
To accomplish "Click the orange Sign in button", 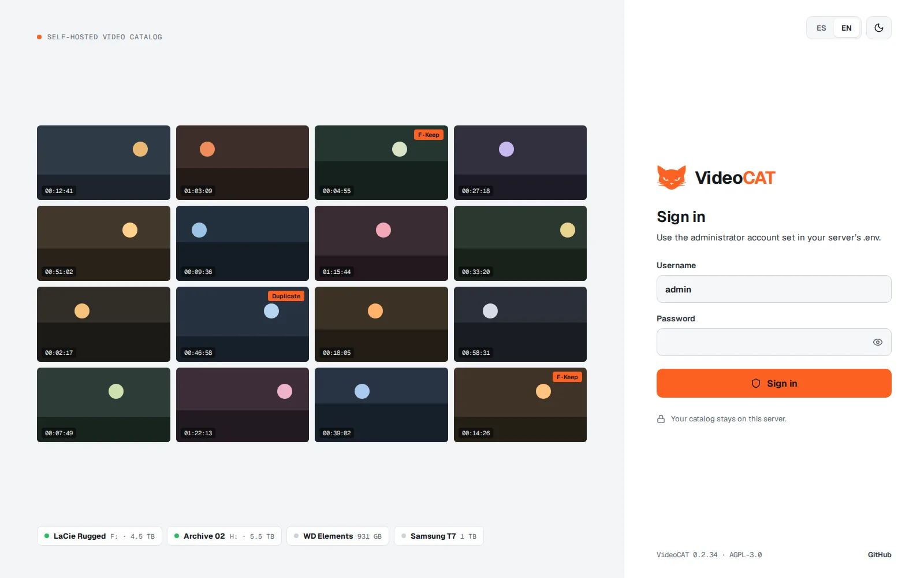I will [774, 383].
